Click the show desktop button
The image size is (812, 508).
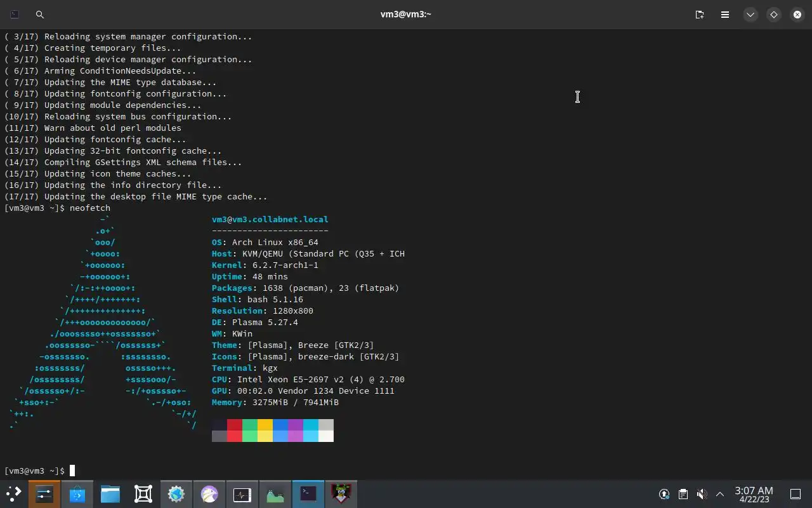796,494
